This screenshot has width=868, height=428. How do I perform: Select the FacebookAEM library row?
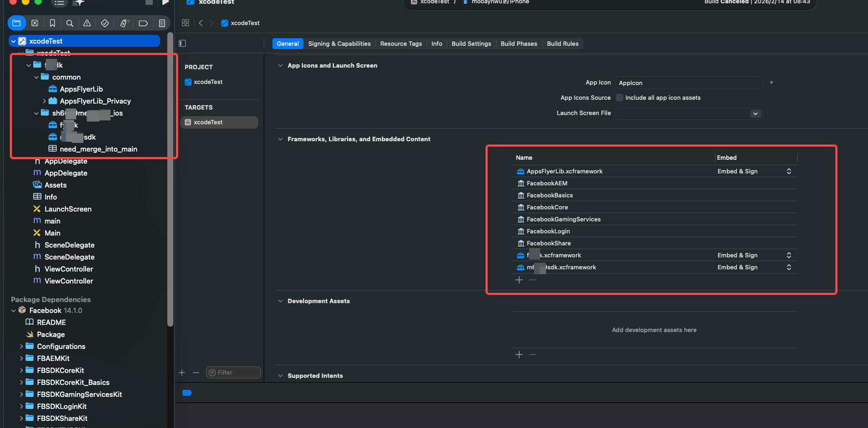pos(654,183)
